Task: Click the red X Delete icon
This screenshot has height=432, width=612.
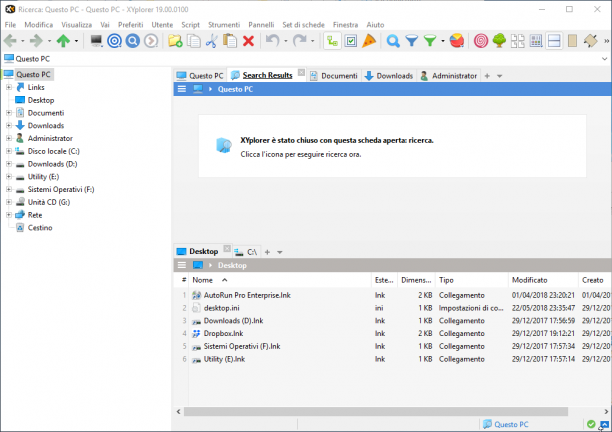Action: click(x=248, y=41)
